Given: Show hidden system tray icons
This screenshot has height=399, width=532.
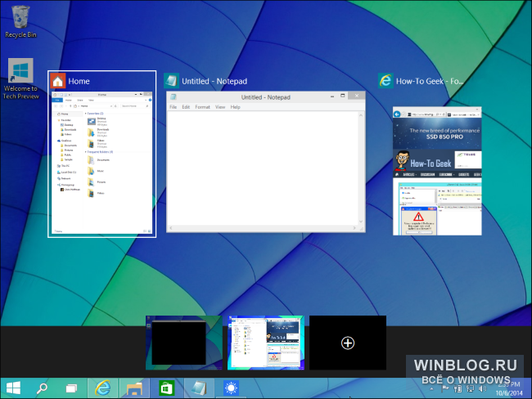Looking at the screenshot, I should (x=431, y=389).
